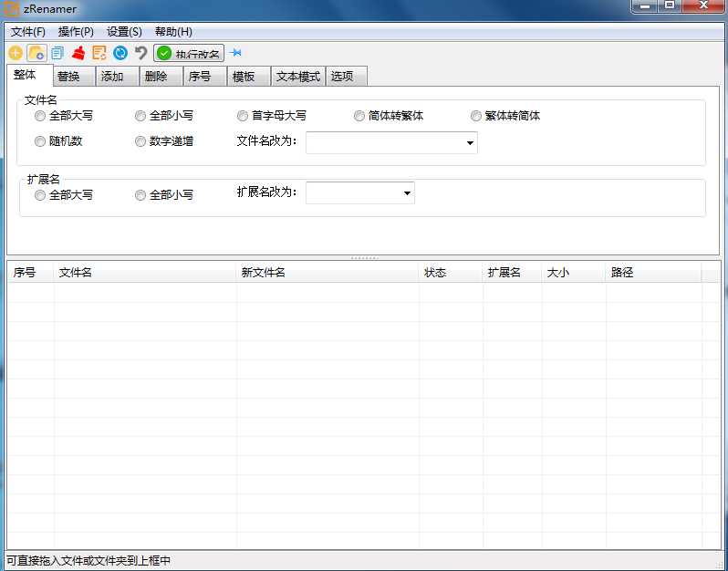The width and height of the screenshot is (728, 571).
Task: Click the orange list refresh icon
Action: [99, 53]
